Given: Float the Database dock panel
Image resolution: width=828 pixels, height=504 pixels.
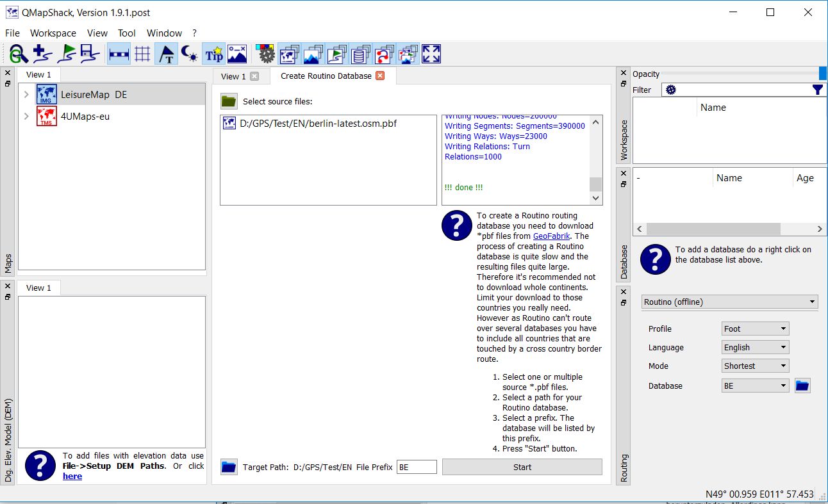Looking at the screenshot, I should (624, 184).
